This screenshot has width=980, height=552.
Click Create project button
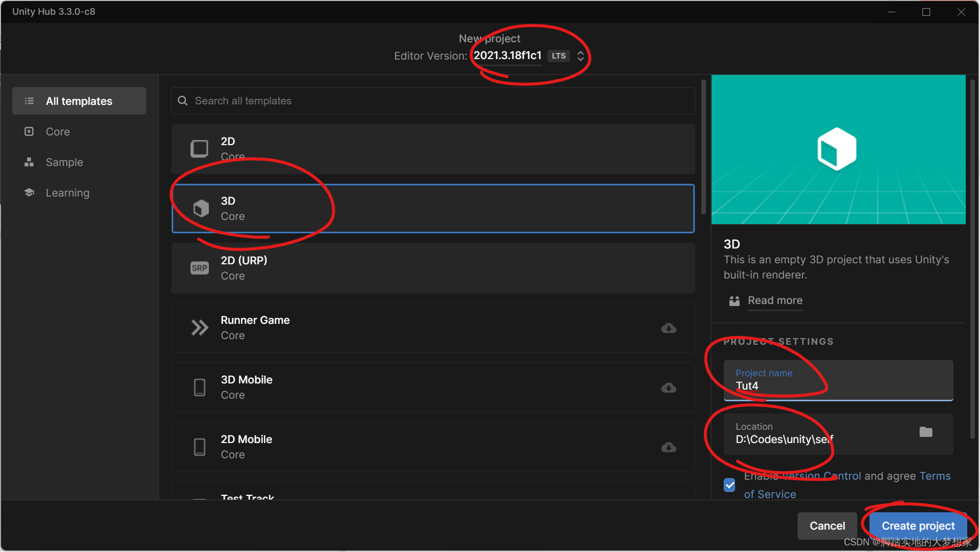click(917, 526)
